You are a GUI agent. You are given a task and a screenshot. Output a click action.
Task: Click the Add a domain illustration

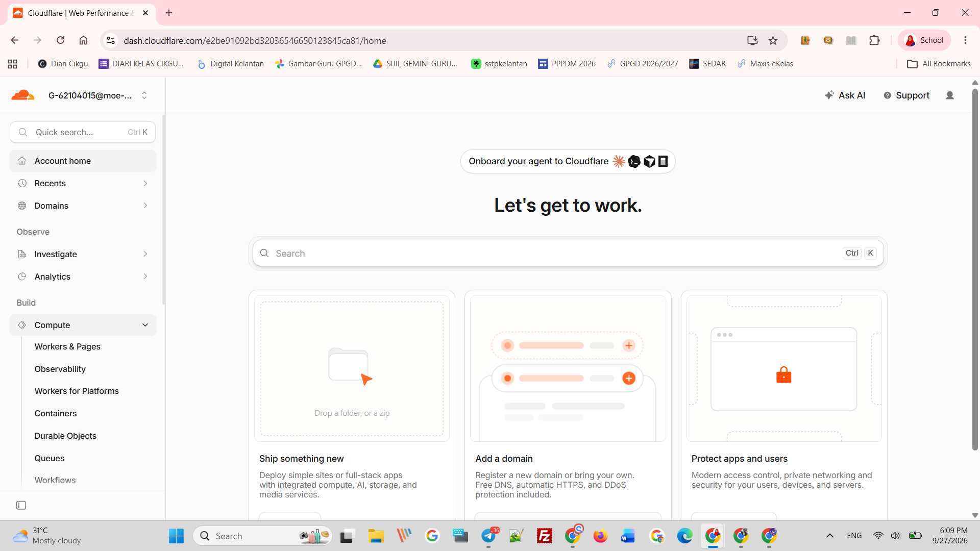coord(568,368)
